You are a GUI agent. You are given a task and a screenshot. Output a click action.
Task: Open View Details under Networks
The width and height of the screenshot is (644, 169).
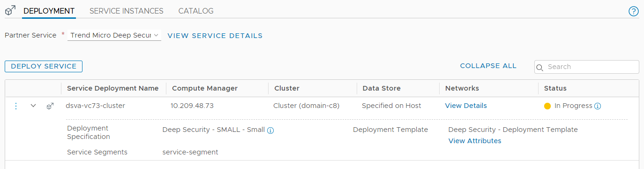click(466, 106)
